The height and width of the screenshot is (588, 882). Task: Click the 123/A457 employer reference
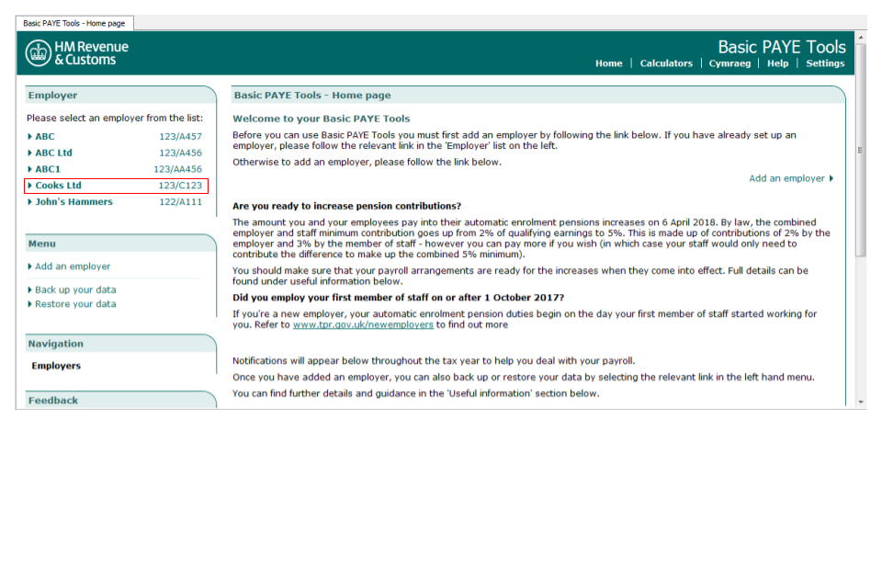(180, 136)
